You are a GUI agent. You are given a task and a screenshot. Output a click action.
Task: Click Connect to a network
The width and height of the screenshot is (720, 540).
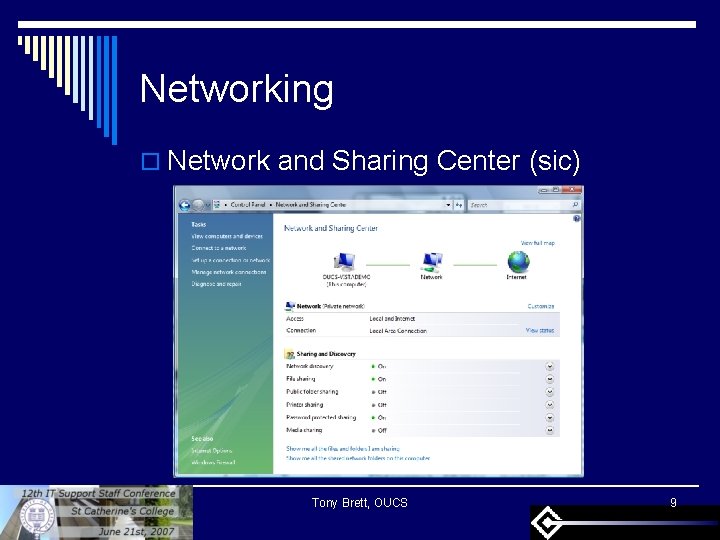pos(219,248)
